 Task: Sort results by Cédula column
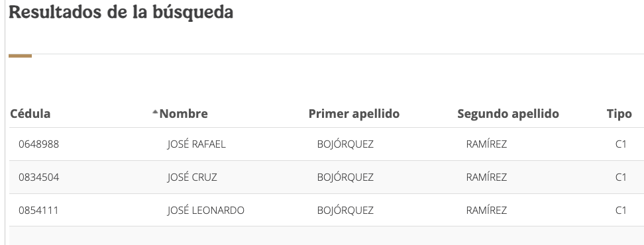[x=30, y=114]
